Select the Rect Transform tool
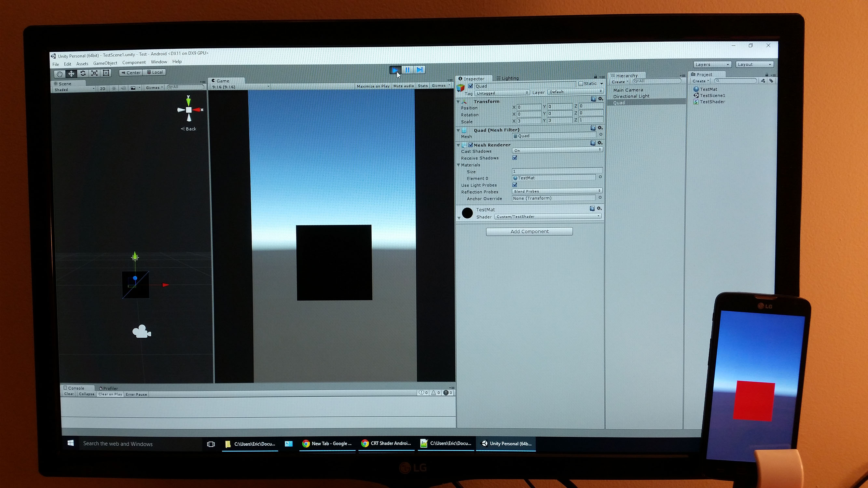 pos(106,74)
